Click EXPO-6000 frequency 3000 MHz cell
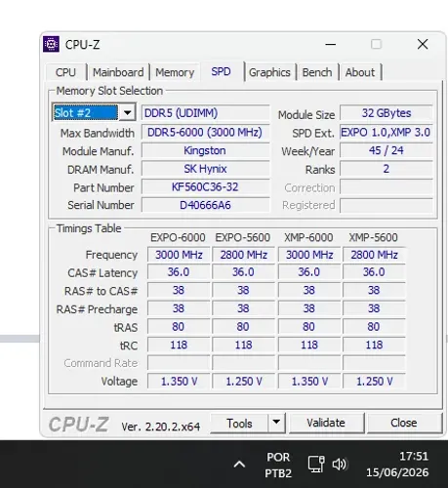The height and width of the screenshot is (488, 448). tap(179, 255)
